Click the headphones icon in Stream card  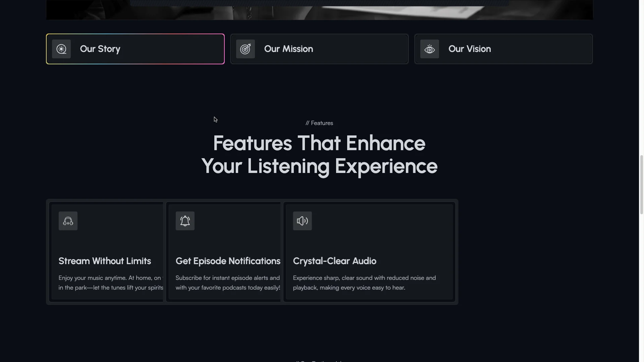point(68,221)
